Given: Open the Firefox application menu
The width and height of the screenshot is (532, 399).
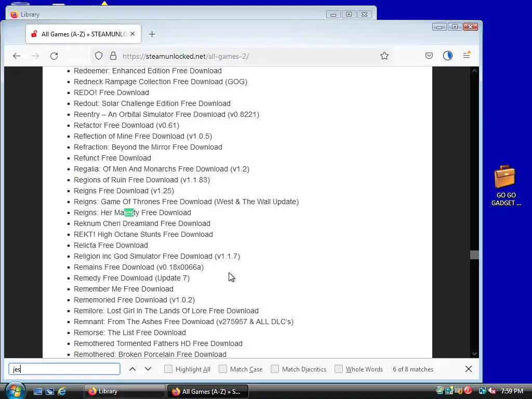Looking at the screenshot, I should tap(467, 55).
